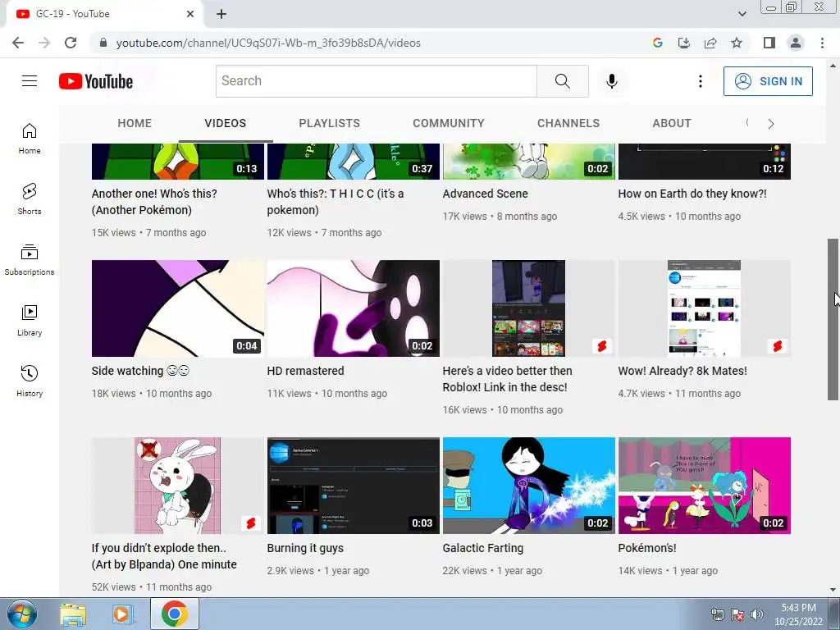This screenshot has height=630, width=840.
Task: Click scrollbar up arrow
Action: (x=833, y=66)
